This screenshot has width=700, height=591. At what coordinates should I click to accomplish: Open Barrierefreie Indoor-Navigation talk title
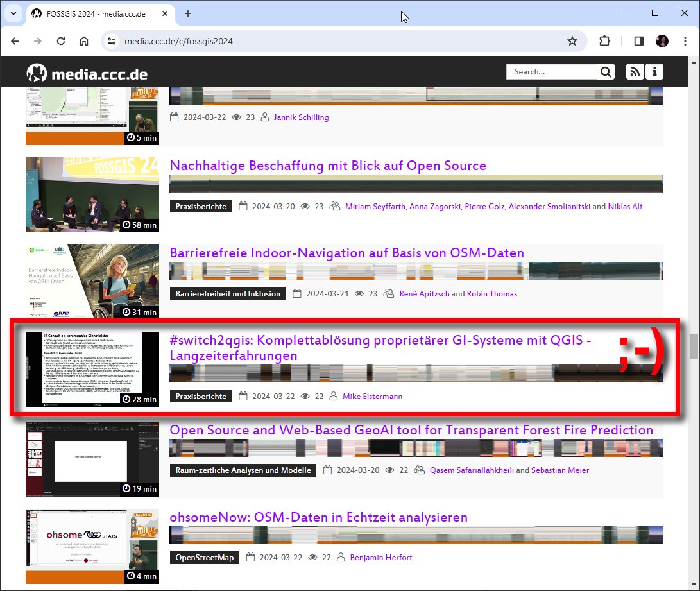(x=347, y=253)
